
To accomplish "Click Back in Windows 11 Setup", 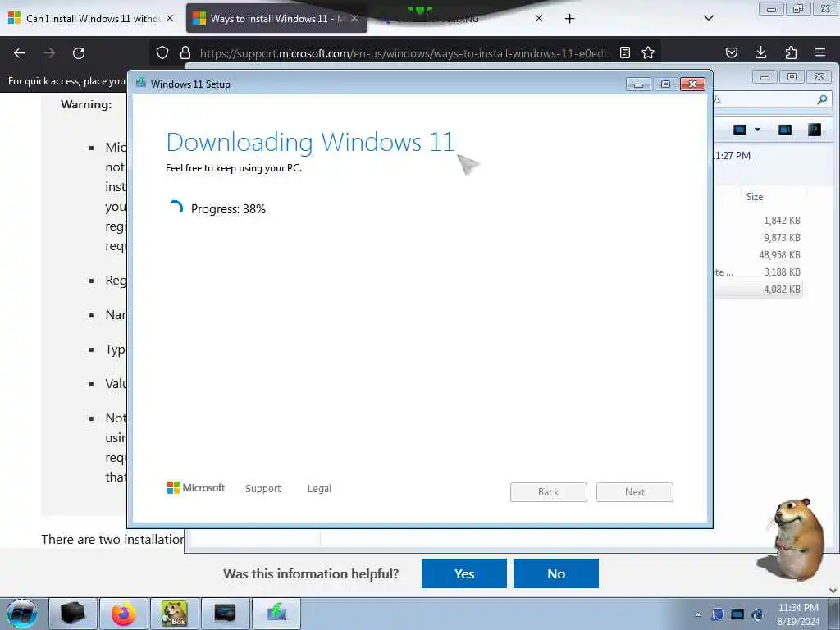I will (x=549, y=492).
